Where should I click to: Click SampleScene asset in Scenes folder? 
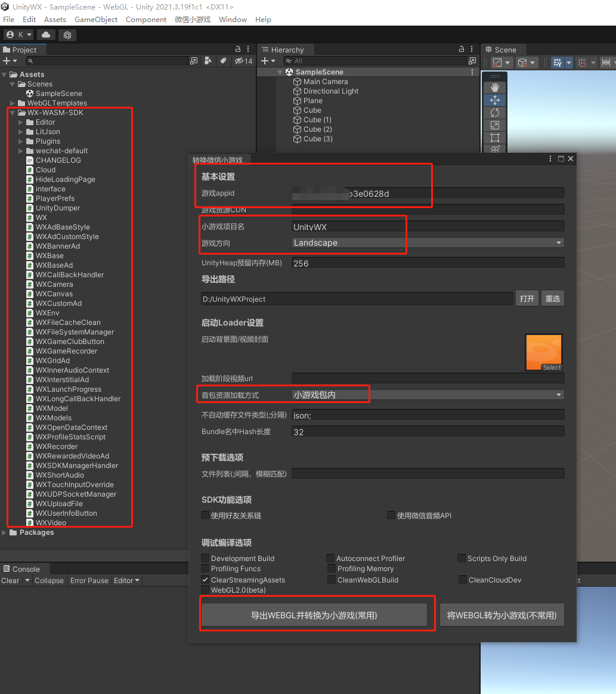58,94
